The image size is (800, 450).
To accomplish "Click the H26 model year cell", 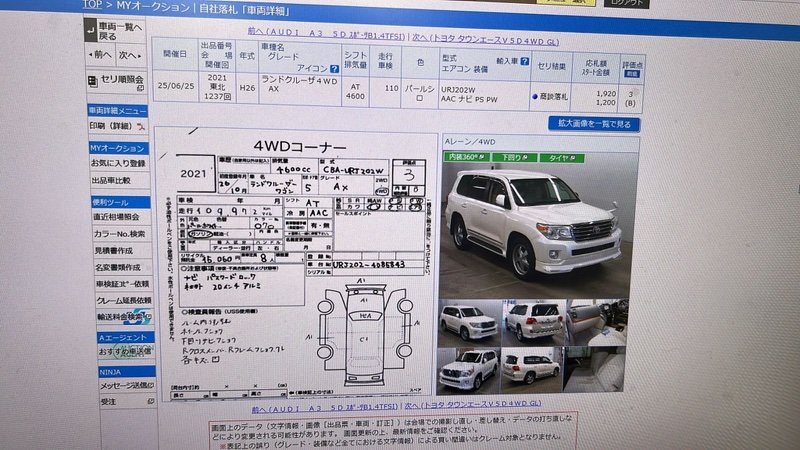I will [x=247, y=88].
